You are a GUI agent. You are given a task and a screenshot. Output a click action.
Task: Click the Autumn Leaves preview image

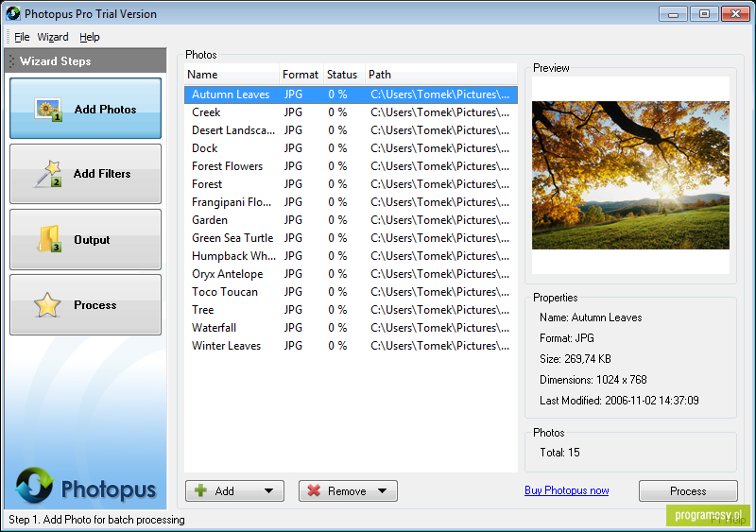[x=630, y=175]
